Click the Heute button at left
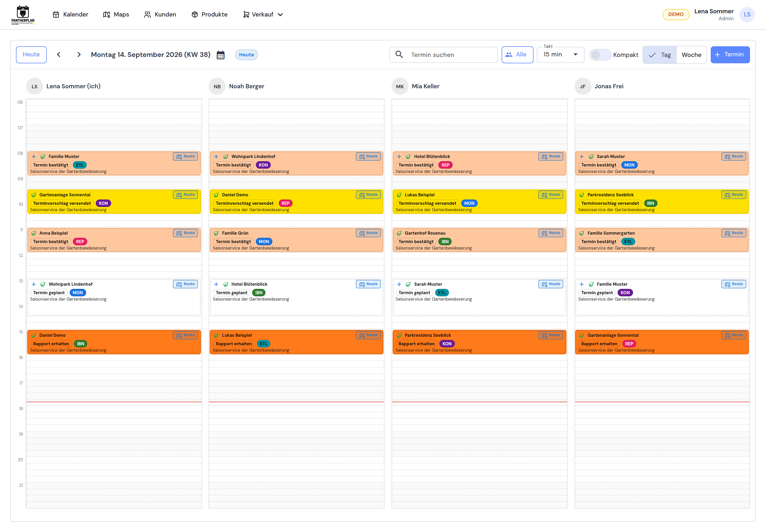 point(31,55)
